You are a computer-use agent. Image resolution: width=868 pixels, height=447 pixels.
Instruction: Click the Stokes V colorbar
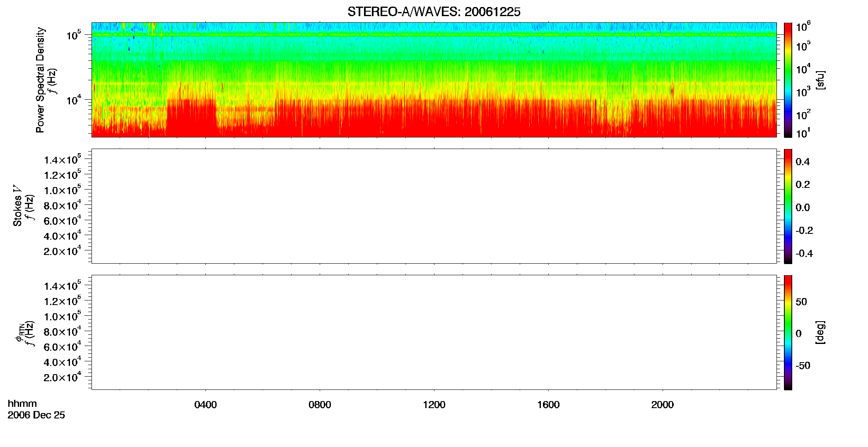(x=788, y=206)
